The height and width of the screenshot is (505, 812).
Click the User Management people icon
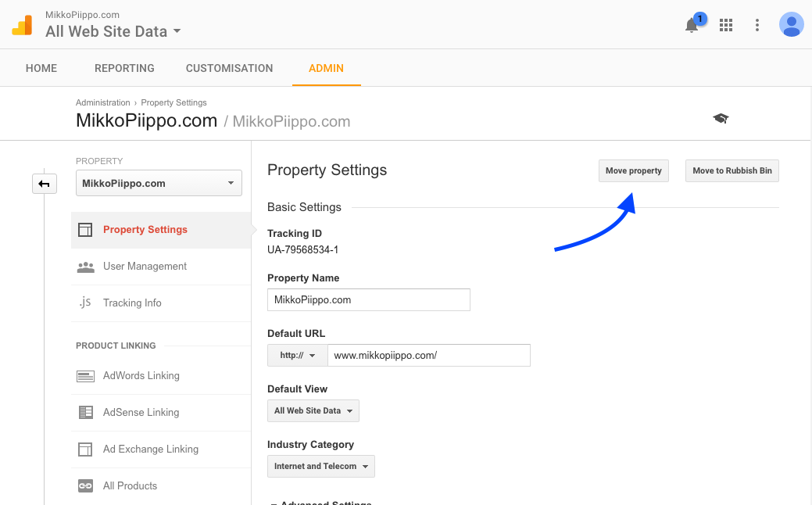(x=85, y=267)
